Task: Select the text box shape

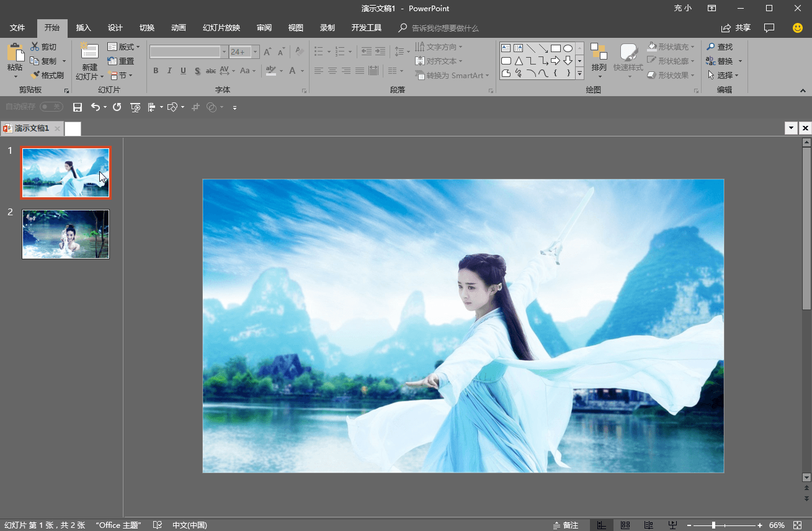Action: click(506, 48)
